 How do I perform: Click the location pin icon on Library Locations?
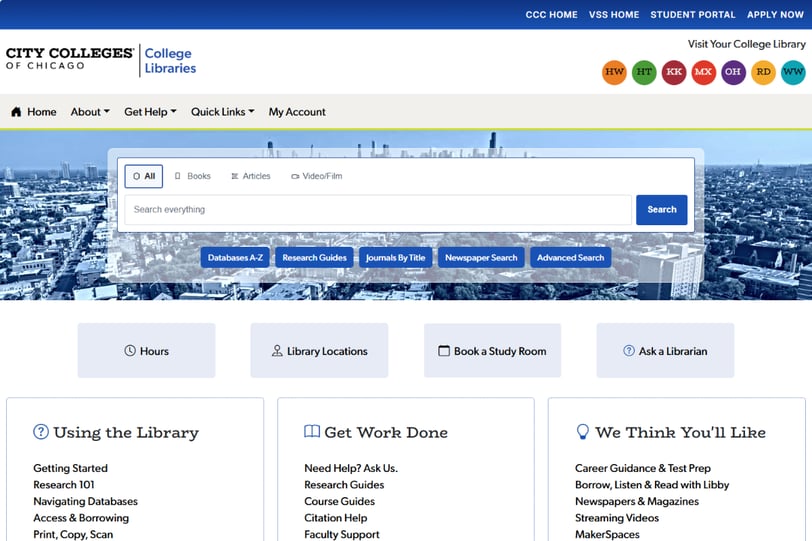coord(277,351)
